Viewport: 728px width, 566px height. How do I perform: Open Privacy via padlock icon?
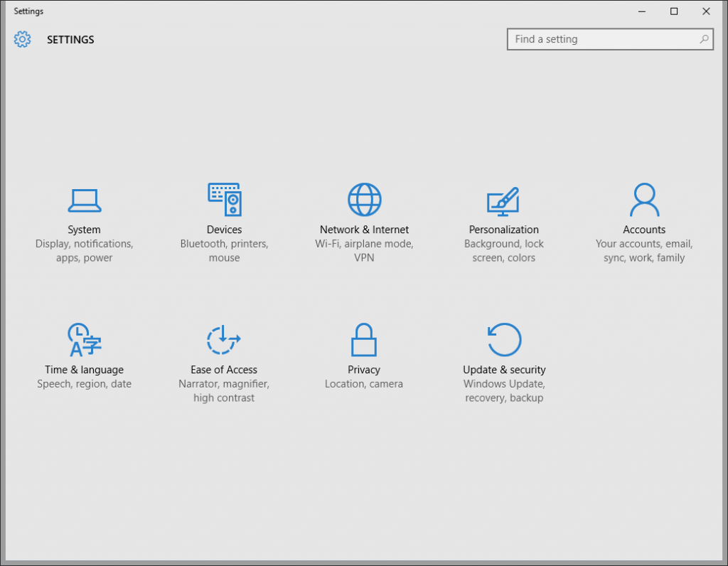click(x=364, y=339)
